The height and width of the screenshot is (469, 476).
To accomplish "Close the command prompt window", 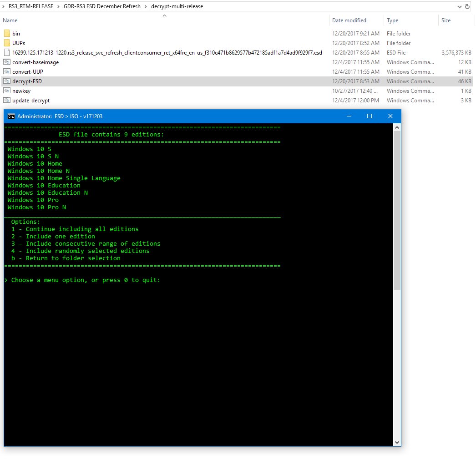I will 390,116.
